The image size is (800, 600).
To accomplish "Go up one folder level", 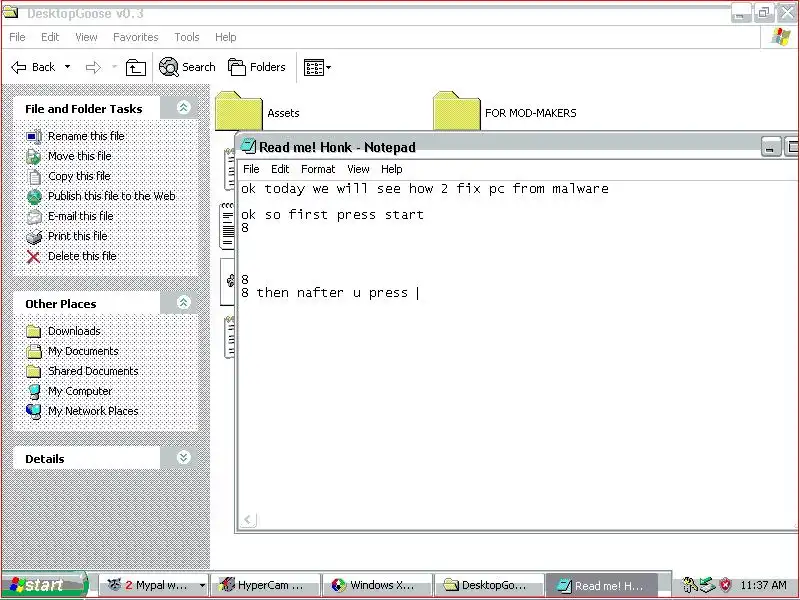I will tap(136, 67).
